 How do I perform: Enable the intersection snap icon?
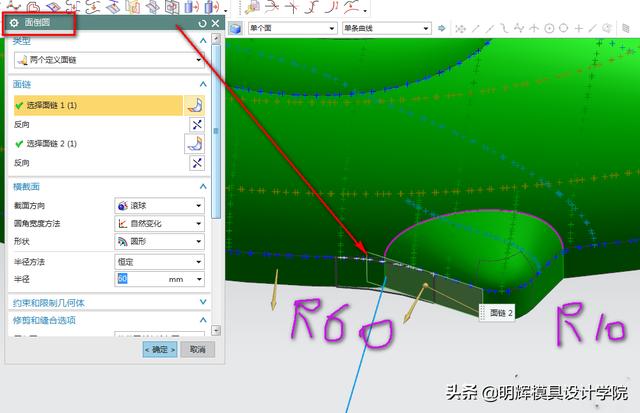click(534, 29)
